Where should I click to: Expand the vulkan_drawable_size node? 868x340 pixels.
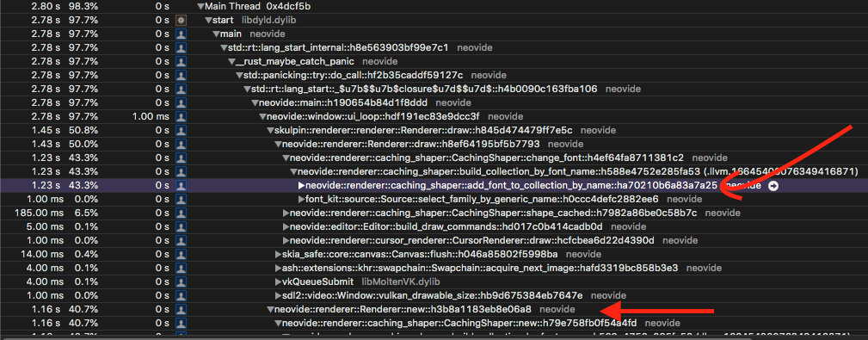pyautogui.click(x=278, y=296)
